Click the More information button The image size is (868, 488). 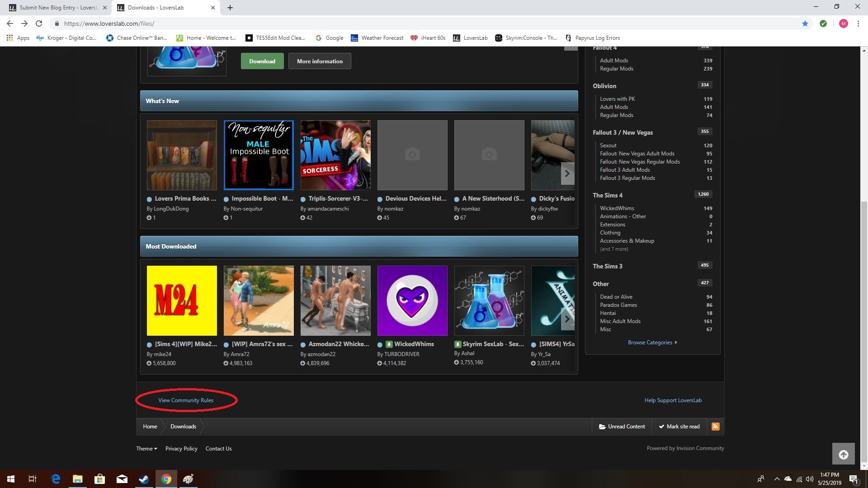[x=320, y=61]
